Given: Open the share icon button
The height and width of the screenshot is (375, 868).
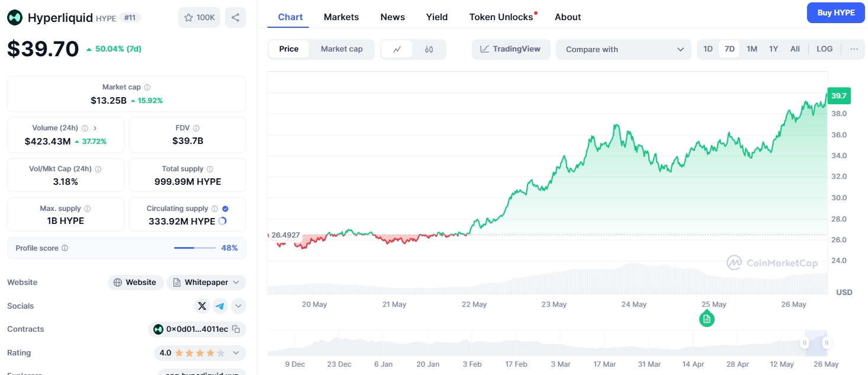Looking at the screenshot, I should [236, 18].
